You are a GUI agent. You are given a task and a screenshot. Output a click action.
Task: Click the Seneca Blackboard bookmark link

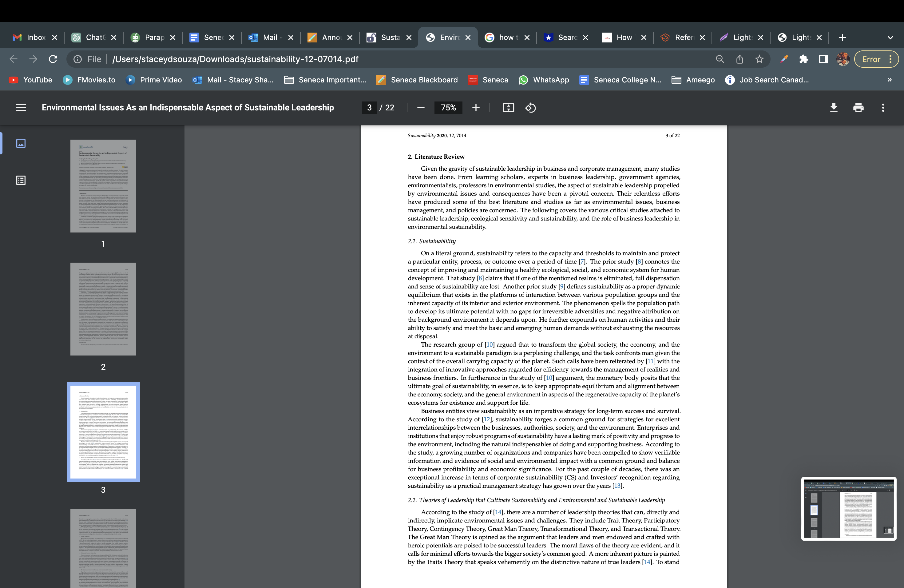(x=424, y=79)
